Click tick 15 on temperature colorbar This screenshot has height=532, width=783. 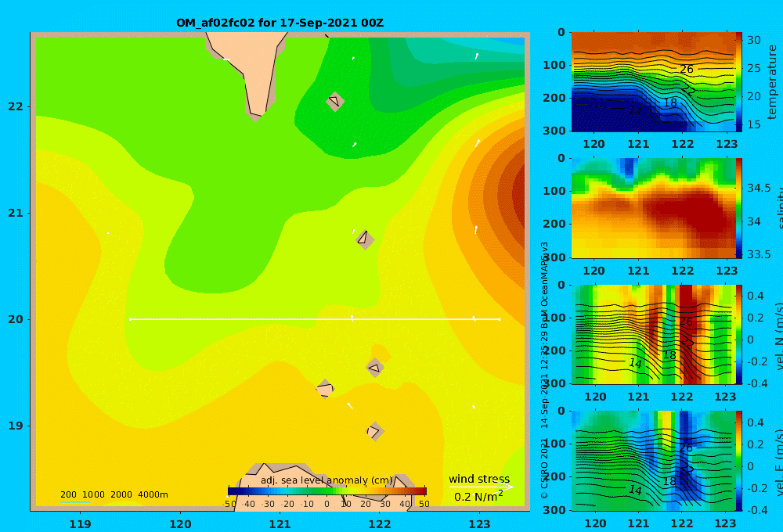click(754, 124)
